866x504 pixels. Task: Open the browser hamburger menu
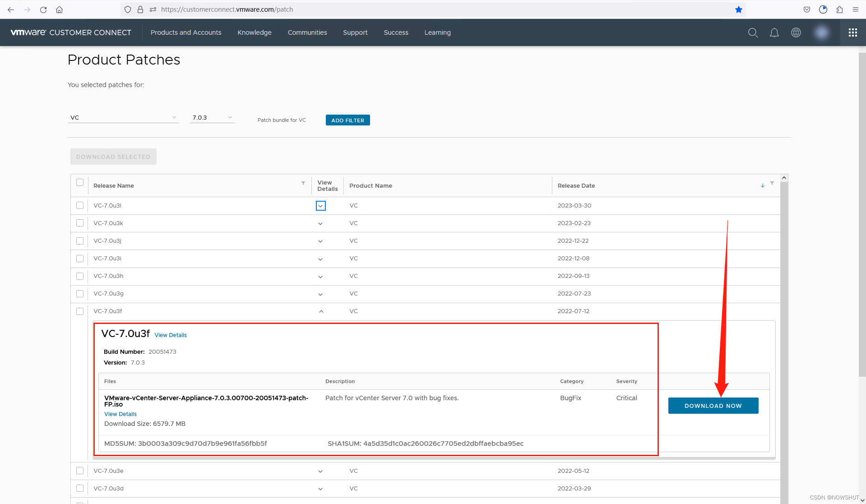tap(856, 9)
